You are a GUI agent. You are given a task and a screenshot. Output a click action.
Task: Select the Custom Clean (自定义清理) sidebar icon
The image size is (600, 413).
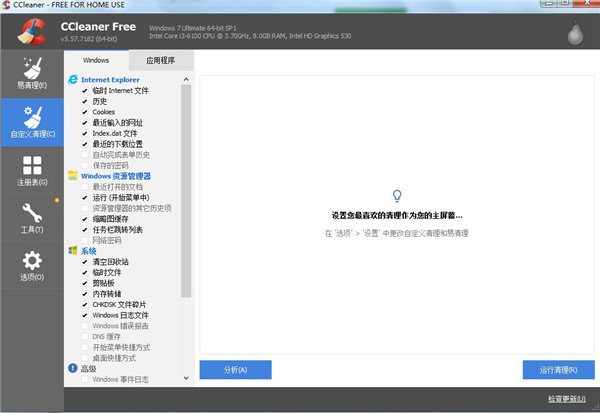pos(32,122)
